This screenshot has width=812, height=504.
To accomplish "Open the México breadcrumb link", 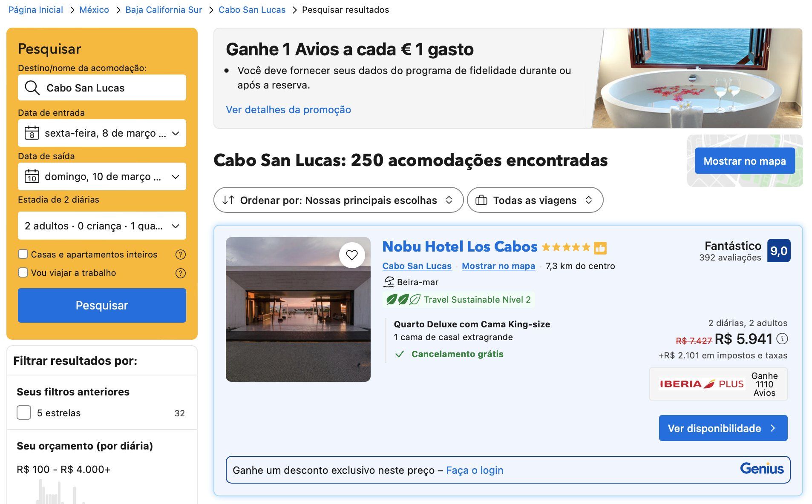I will [94, 10].
